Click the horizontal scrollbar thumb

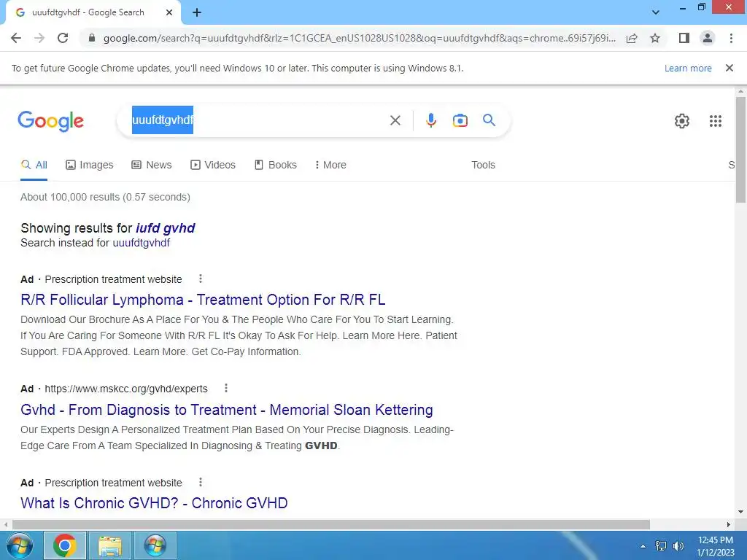pyautogui.click(x=331, y=524)
